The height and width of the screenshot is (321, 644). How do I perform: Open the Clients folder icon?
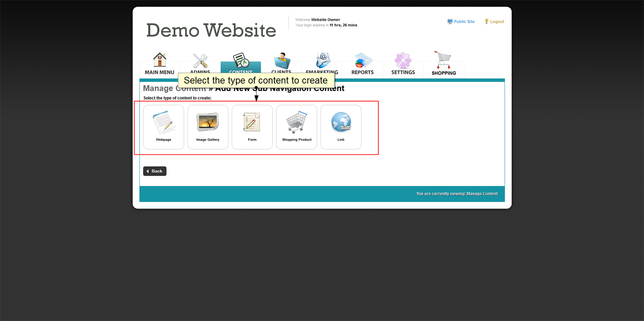click(282, 61)
